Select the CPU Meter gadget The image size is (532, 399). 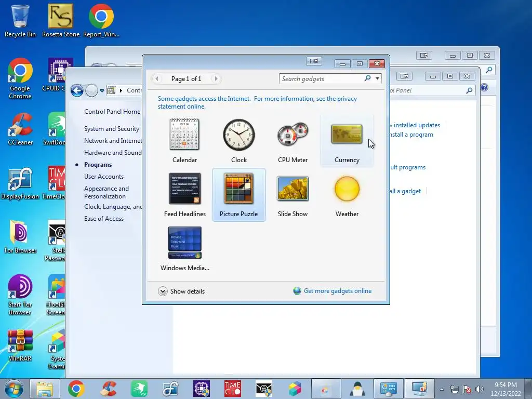click(x=293, y=140)
